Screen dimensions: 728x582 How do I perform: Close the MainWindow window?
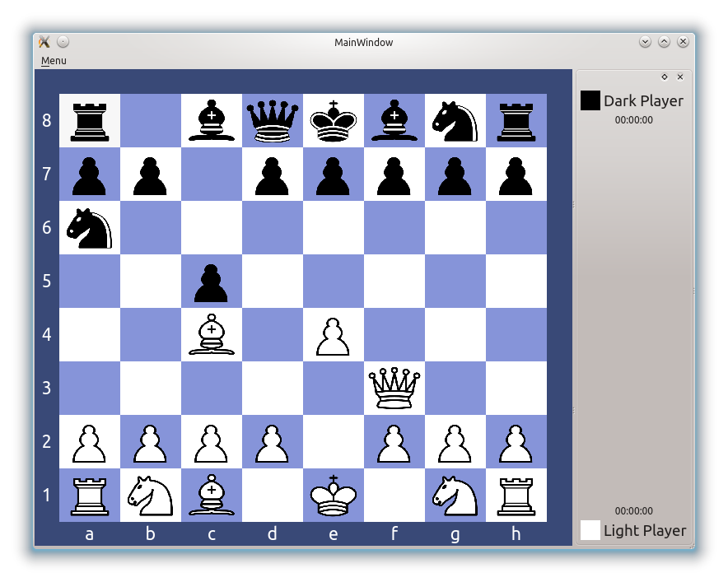pos(683,42)
